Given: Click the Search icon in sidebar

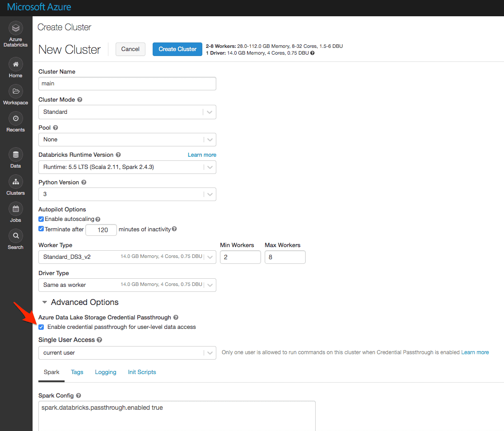Looking at the screenshot, I should click(x=15, y=236).
